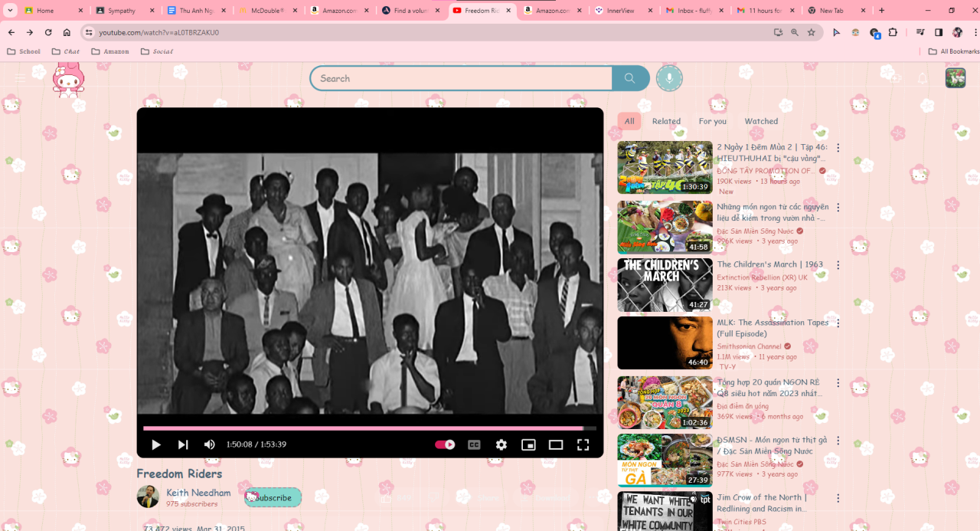
Task: Reload the current page
Action: point(48,32)
